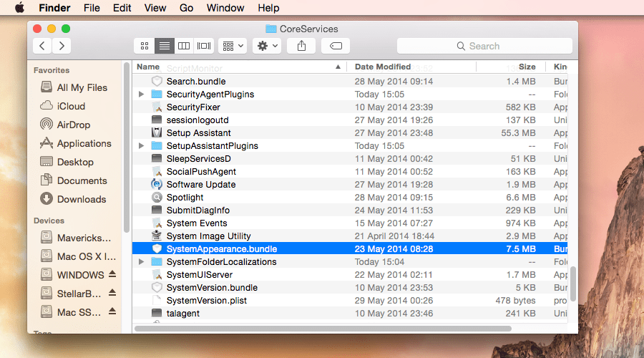644x358 pixels.
Task: Eject the StellarB volume
Action: coord(112,293)
